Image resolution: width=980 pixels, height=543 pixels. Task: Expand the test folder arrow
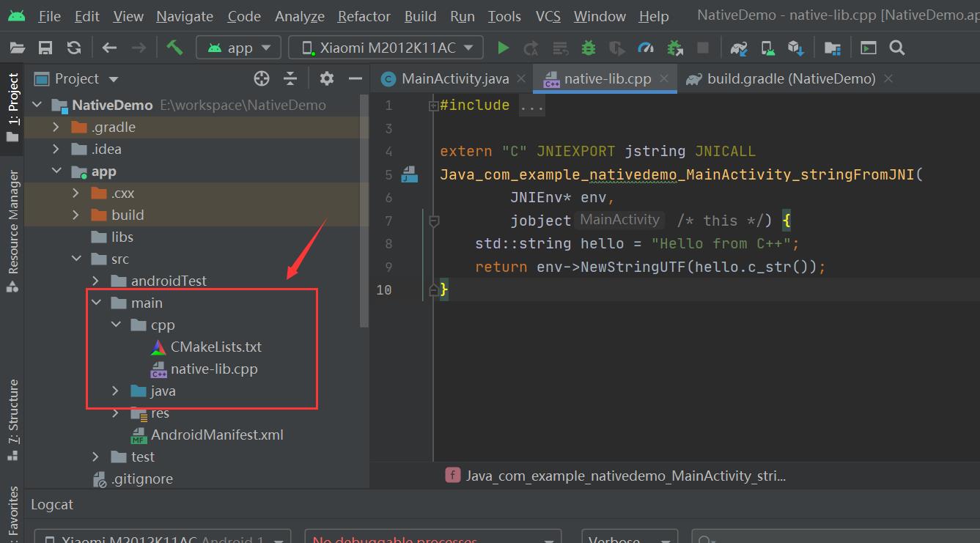tap(96, 457)
